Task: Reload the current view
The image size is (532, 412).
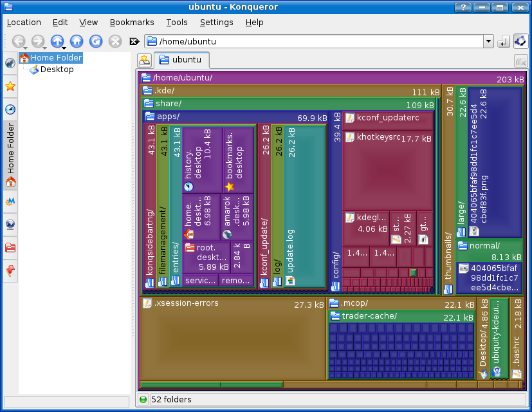Action: (x=96, y=41)
